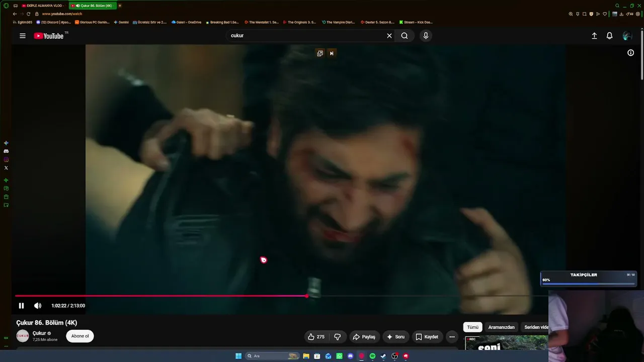The width and height of the screenshot is (644, 362).
Task: Open the Galeri - OneDrive bookmark
Action: [186, 22]
